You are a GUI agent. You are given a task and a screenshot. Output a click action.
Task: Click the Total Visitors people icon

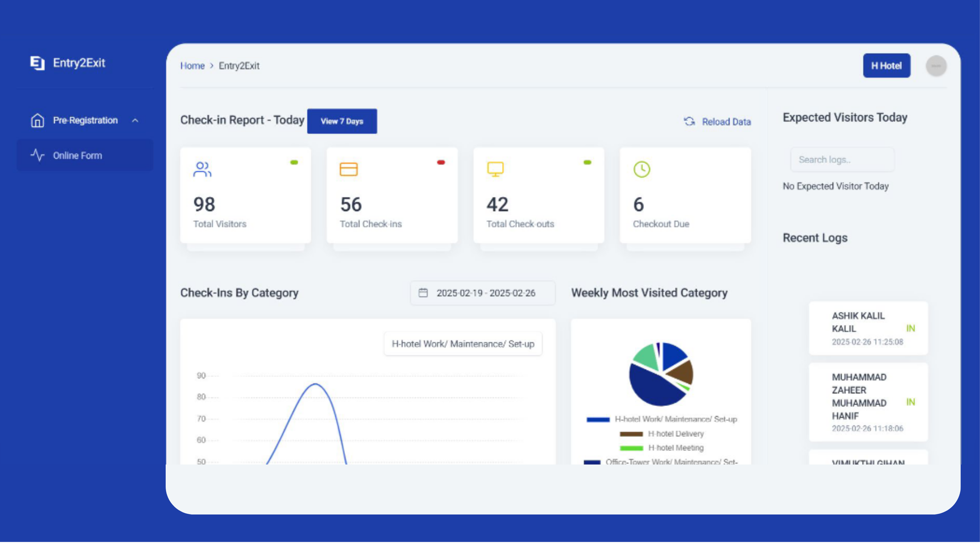202,169
